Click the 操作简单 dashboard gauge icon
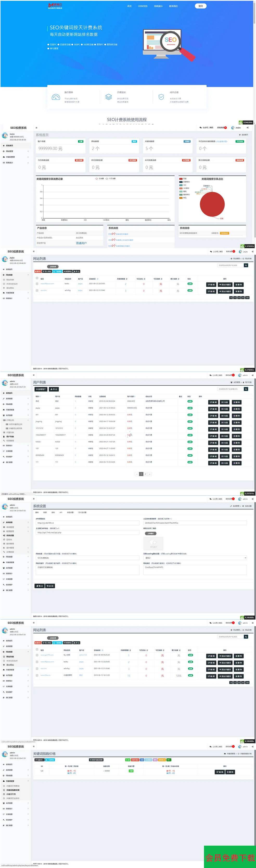This screenshot has width=256, height=868. click(x=56, y=97)
